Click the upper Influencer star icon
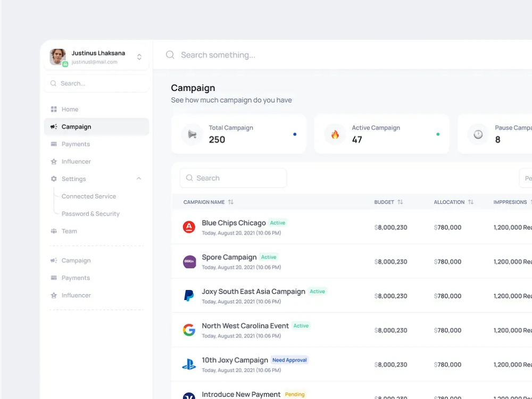532x399 pixels. click(54, 162)
